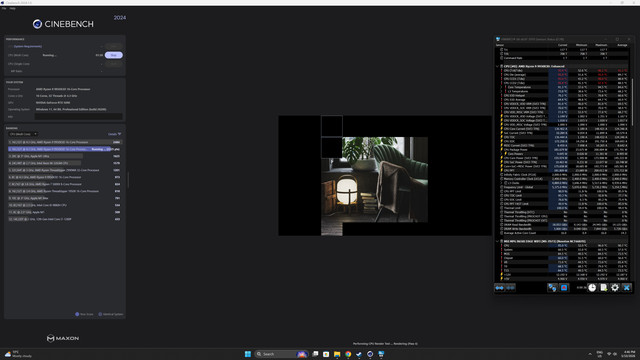Select the Intel Xeon W-3265M ranking row
The width and height of the screenshot is (640, 360).
[64, 163]
